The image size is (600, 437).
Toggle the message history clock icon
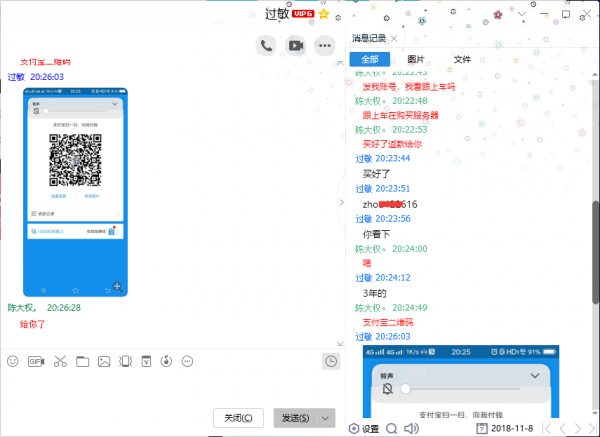331,361
